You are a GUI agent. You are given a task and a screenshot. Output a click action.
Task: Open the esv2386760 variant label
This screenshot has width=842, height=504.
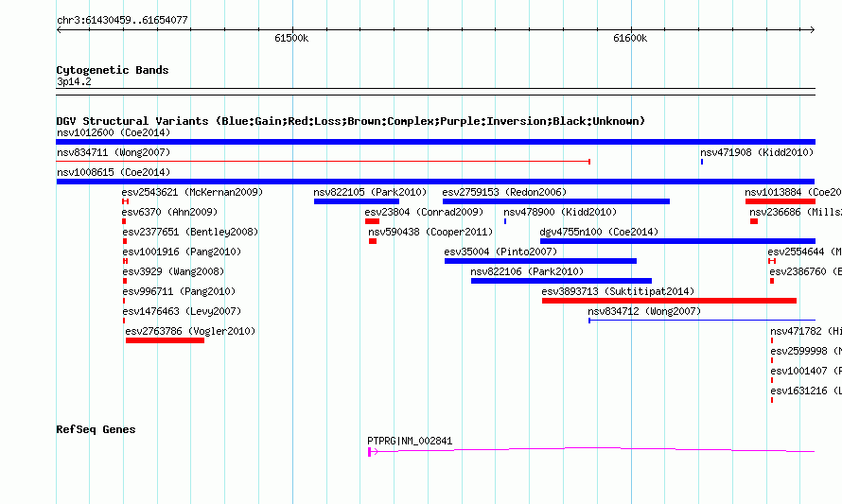pyautogui.click(x=805, y=271)
